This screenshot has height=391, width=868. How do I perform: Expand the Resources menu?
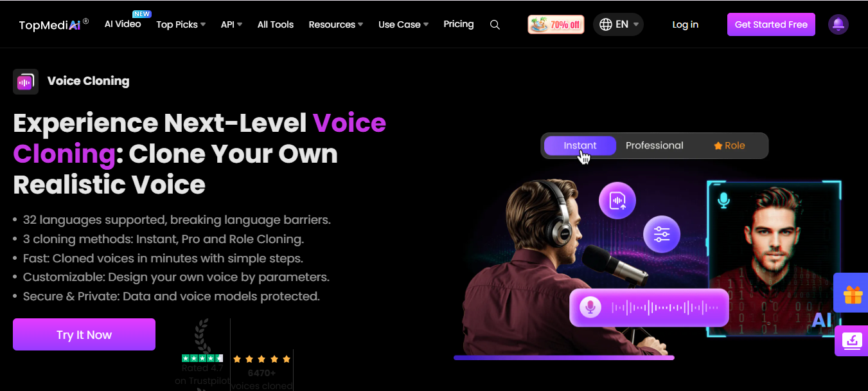[336, 24]
